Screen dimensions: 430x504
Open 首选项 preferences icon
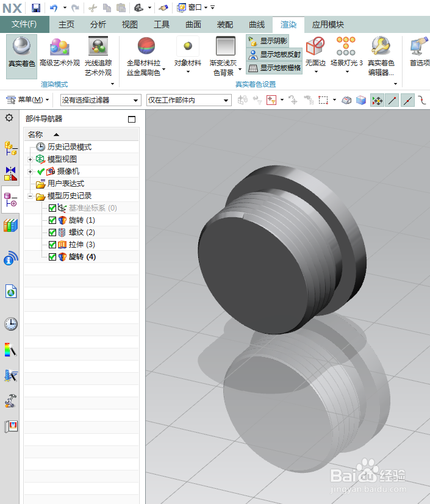click(419, 46)
